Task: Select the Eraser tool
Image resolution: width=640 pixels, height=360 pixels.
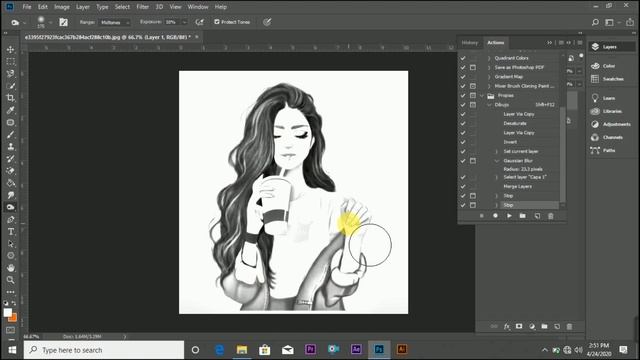Action: click(11, 171)
